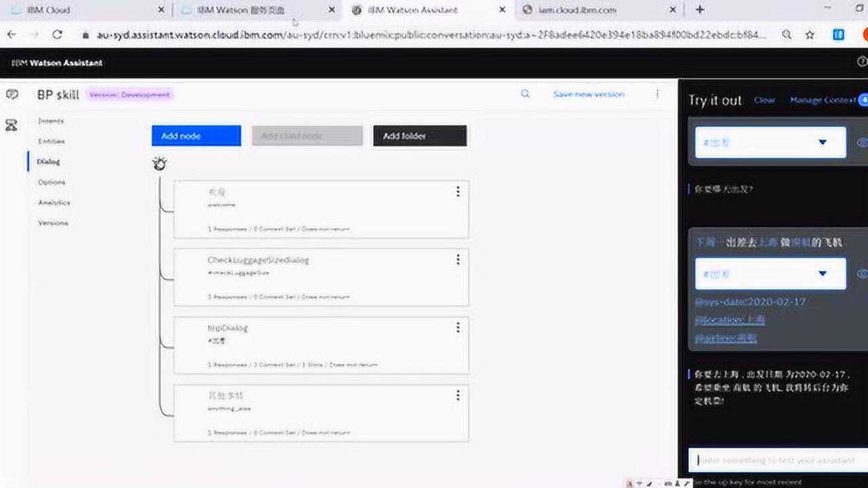This screenshot has height=488, width=868.
Task: Switch to the Intents tab
Action: point(52,120)
